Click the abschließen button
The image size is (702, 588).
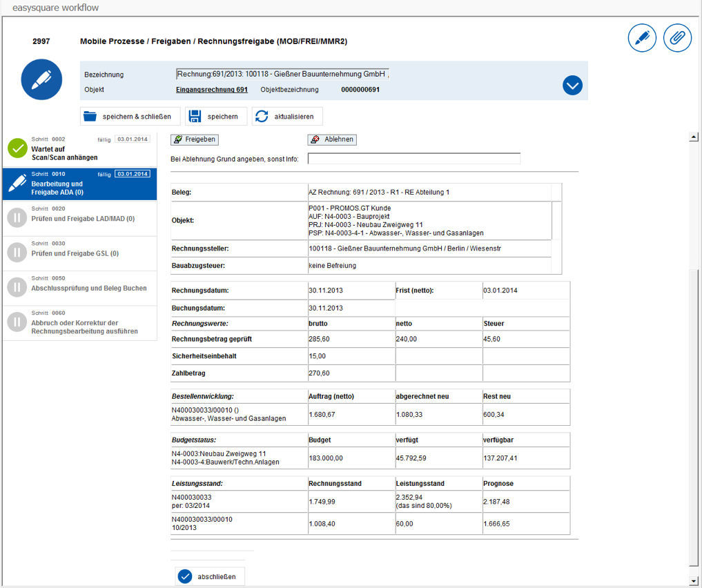tap(211, 576)
